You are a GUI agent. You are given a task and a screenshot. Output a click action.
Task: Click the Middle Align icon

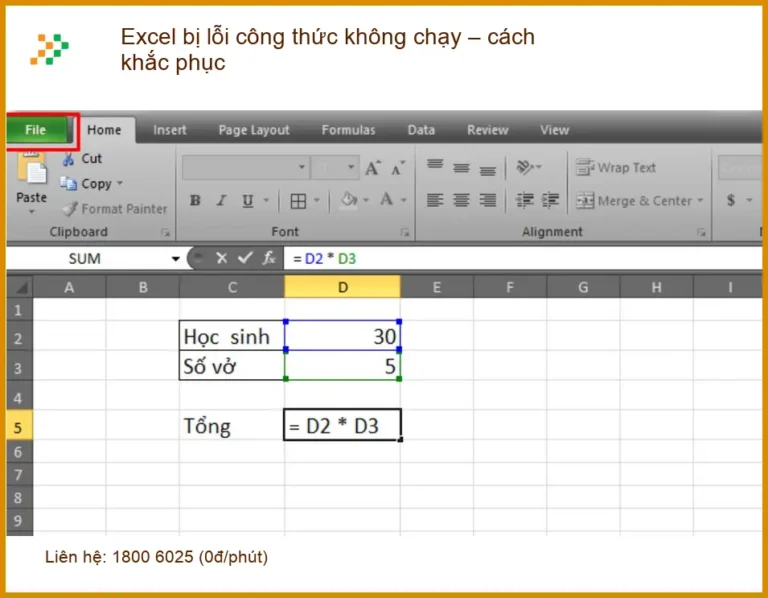click(x=461, y=168)
